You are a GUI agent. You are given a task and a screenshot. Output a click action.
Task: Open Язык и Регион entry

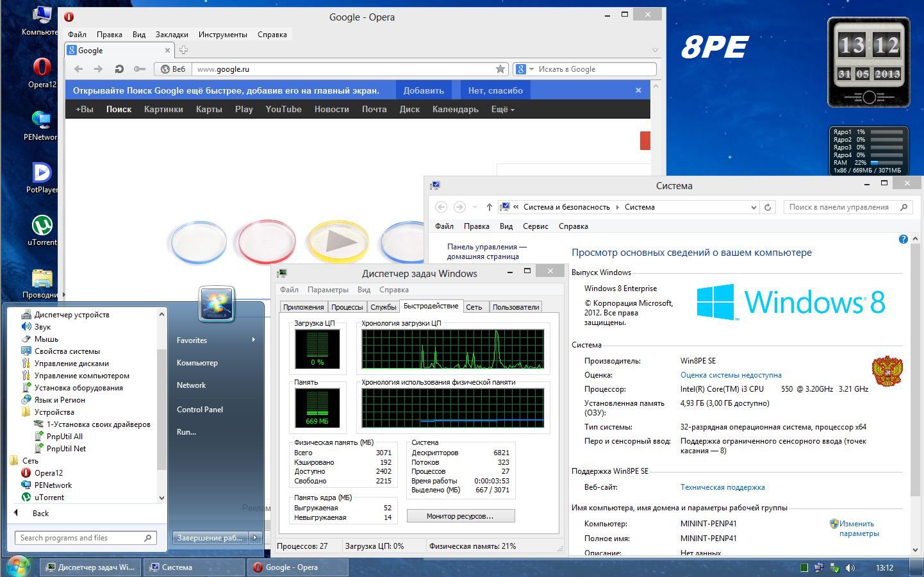coord(60,400)
